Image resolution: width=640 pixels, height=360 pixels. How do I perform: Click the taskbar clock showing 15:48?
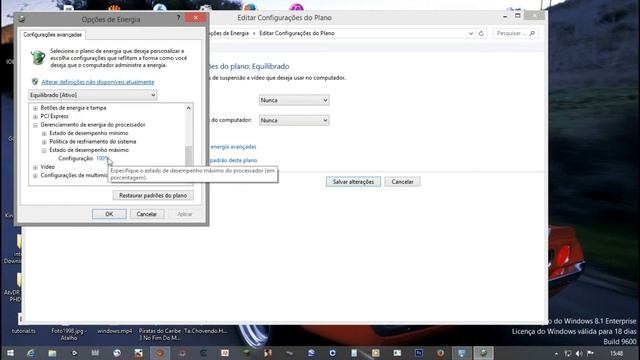616,353
